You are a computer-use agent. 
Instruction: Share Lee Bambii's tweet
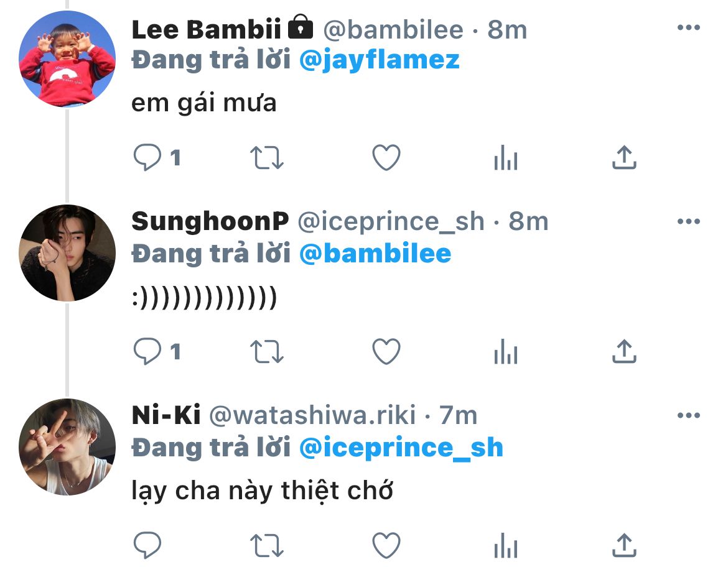[x=623, y=159]
